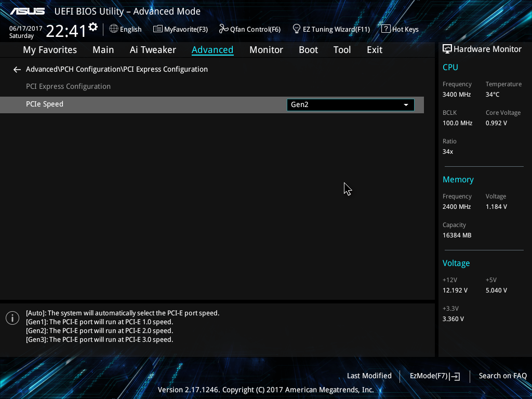The image size is (532, 399).
Task: Click the CPU temperature value 34°C
Action: 493,95
